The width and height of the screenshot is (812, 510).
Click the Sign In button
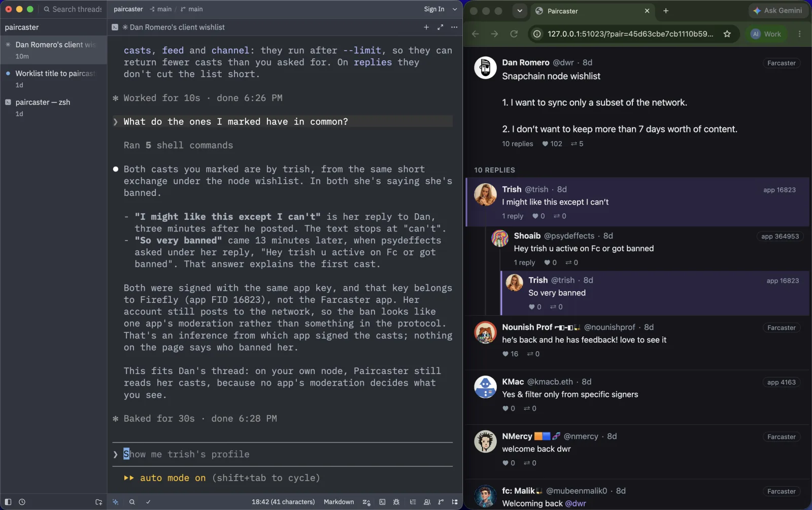point(434,9)
